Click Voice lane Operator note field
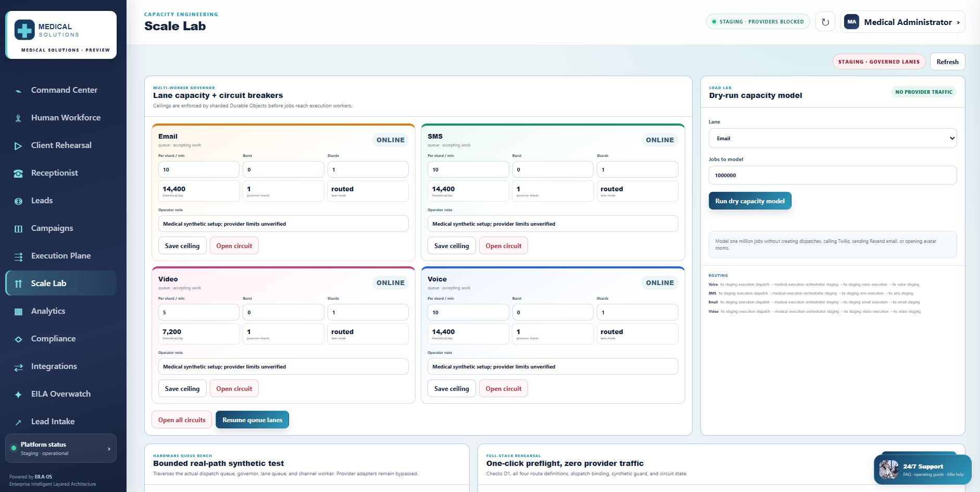The image size is (980, 492). (552, 366)
